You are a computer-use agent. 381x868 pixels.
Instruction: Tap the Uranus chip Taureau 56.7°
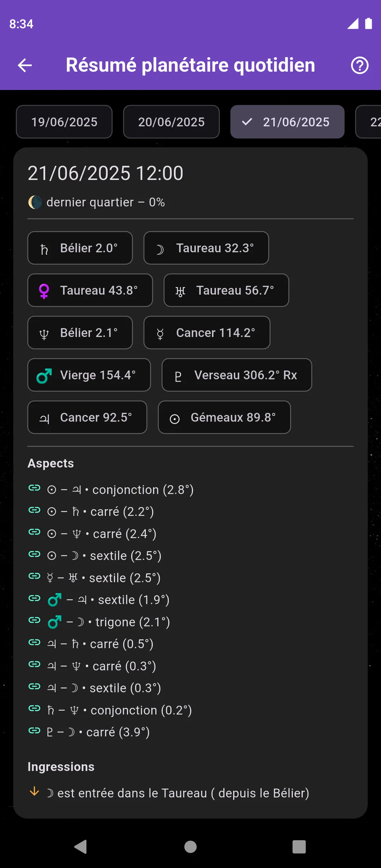[x=226, y=290]
